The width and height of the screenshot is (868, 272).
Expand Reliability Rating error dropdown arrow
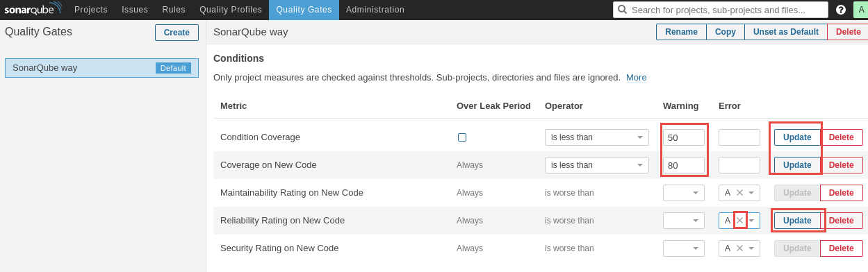click(751, 221)
